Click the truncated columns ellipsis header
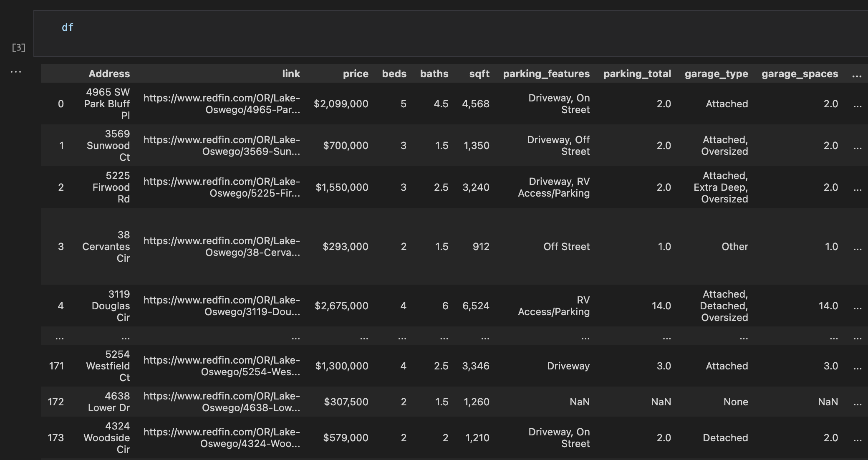The image size is (868, 460). 858,73
